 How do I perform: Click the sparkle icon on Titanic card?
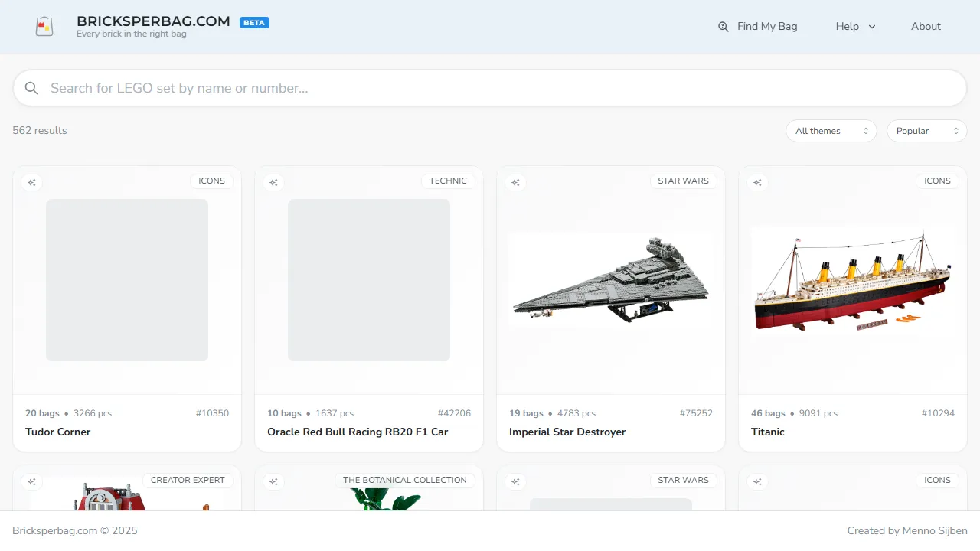[x=757, y=183]
